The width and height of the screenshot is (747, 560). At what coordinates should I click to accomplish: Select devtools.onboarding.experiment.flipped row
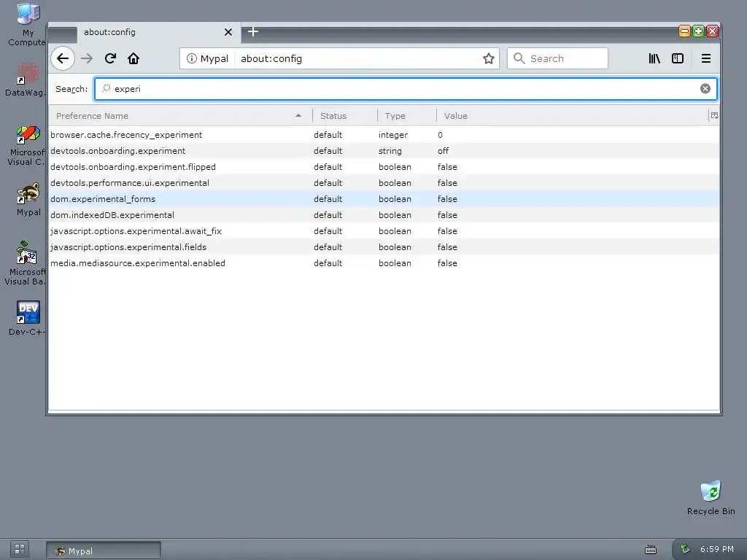click(384, 167)
